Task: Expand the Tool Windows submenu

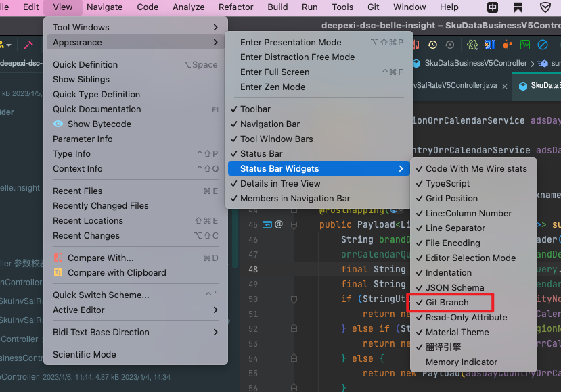Action: 135,27
